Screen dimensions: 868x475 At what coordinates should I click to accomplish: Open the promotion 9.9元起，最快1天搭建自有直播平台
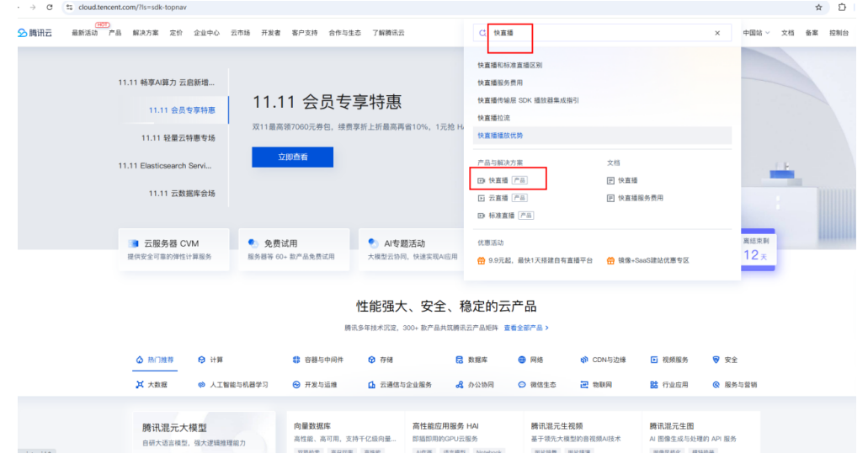coord(535,261)
